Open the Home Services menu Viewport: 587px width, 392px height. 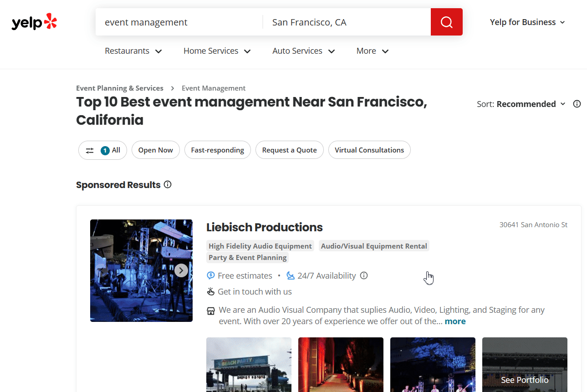tap(217, 51)
